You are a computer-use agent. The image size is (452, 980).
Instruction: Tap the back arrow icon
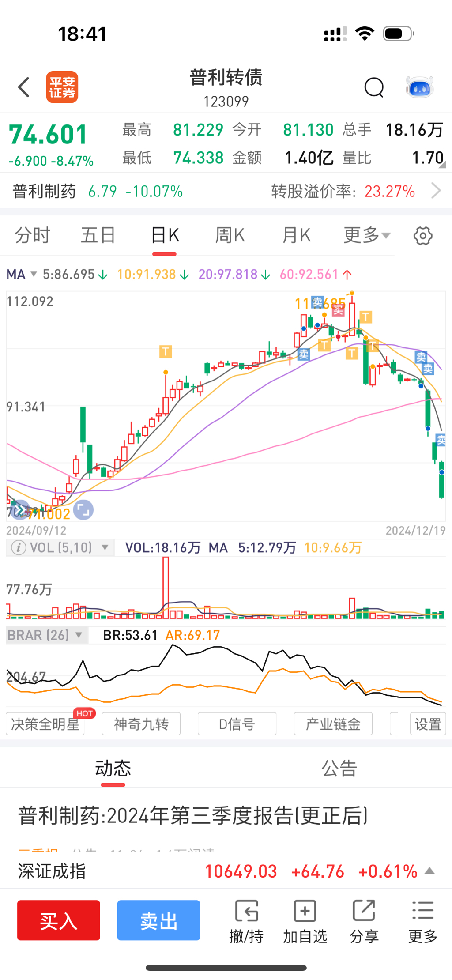24,87
